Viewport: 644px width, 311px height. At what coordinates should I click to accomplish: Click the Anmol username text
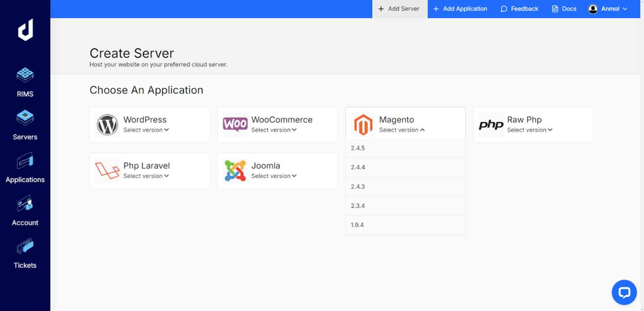610,9
